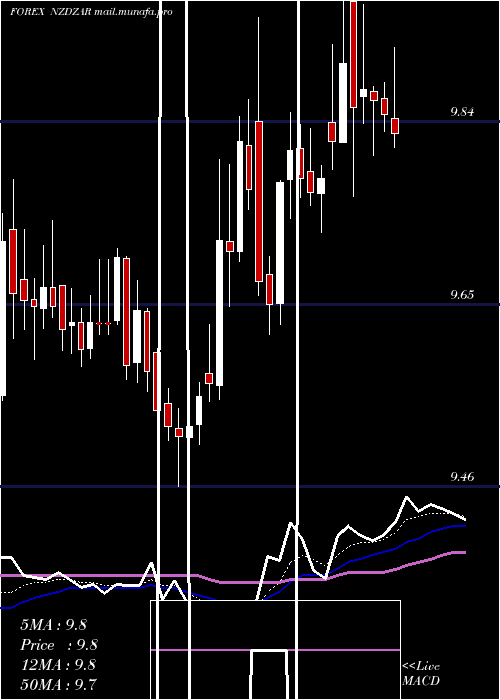Click the 9.84 price level label

click(462, 112)
